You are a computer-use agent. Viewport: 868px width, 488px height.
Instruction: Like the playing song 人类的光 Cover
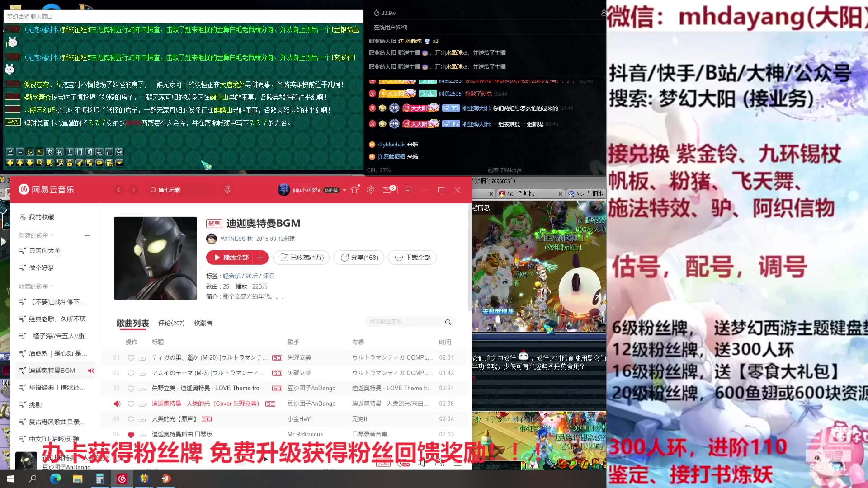tap(131, 404)
